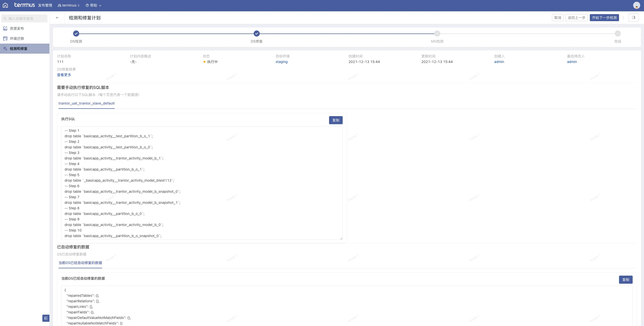The image size is (644, 326).
Task: Expand the 帮助 dropdown
Action: [x=93, y=5]
